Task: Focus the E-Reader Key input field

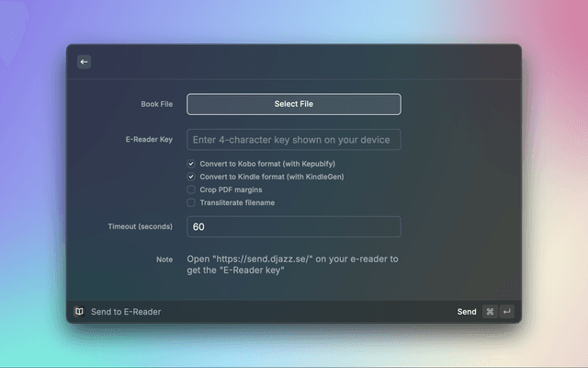Action: 293,140
